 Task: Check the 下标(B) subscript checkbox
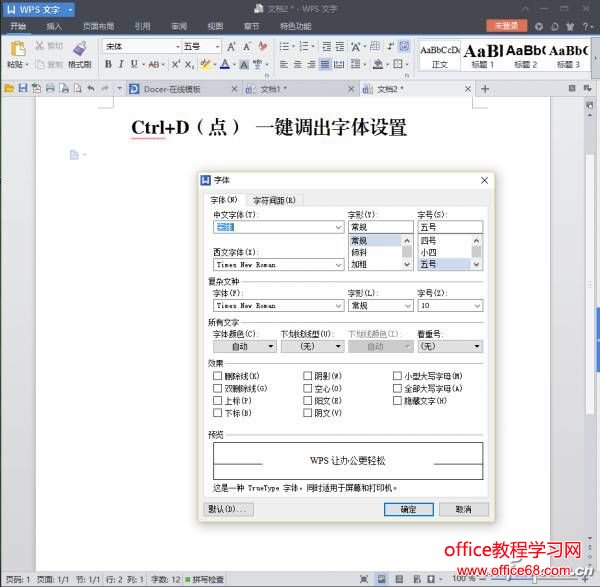[217, 413]
